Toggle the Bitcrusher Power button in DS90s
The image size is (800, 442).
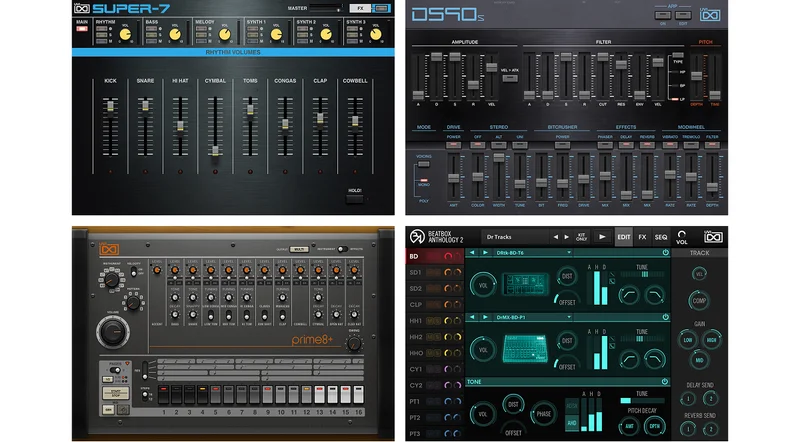pyautogui.click(x=562, y=145)
